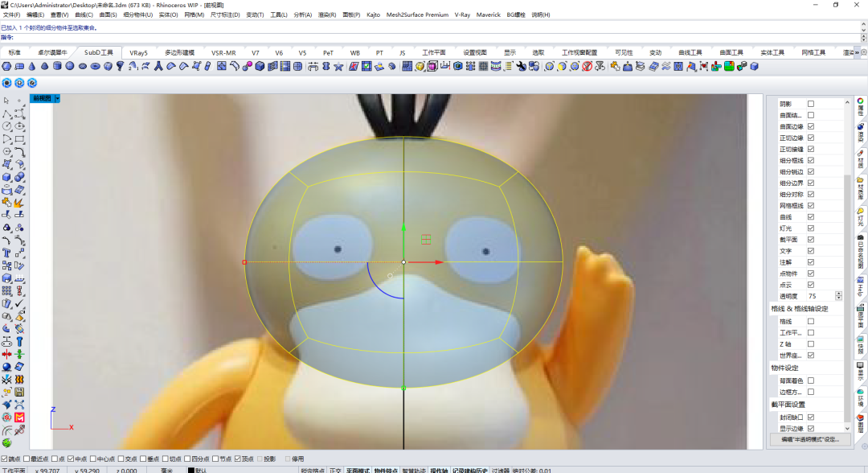The width and height of the screenshot is (868, 473).
Task: Select the SubD cylinder primitive icon
Action: click(57, 67)
